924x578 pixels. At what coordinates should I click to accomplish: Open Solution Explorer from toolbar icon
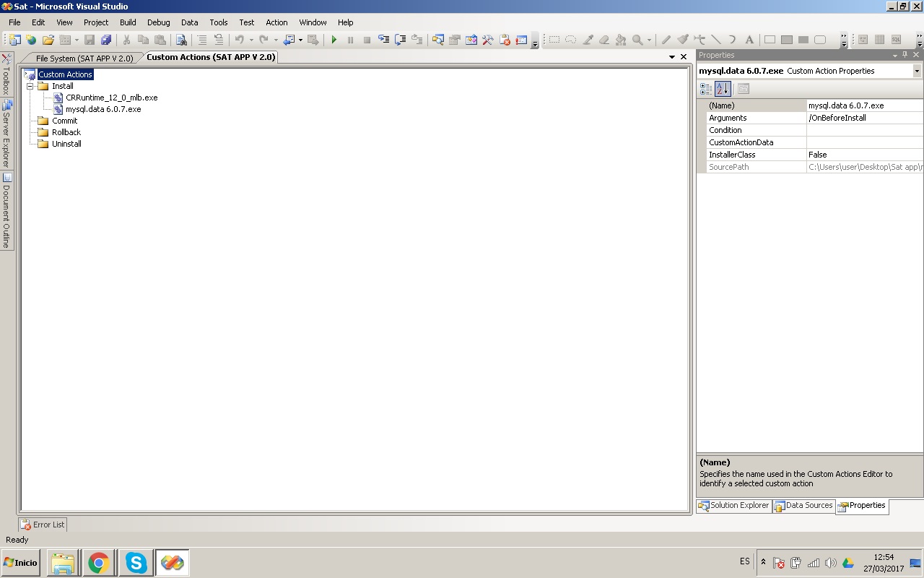[x=438, y=40]
